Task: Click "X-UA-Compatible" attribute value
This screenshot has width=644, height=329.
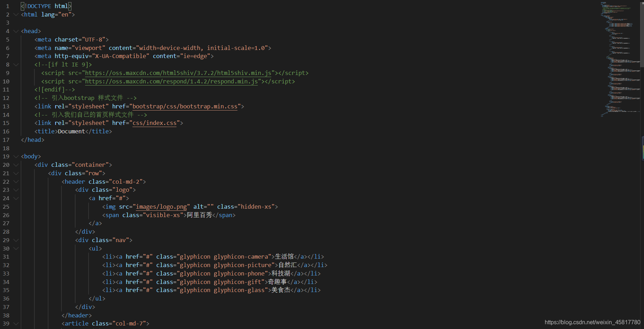Action: [120, 56]
